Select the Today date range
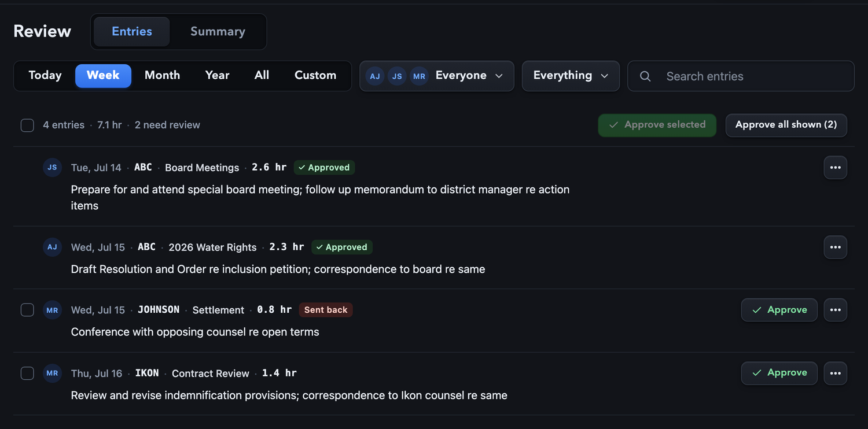The height and width of the screenshot is (429, 868). tap(45, 76)
